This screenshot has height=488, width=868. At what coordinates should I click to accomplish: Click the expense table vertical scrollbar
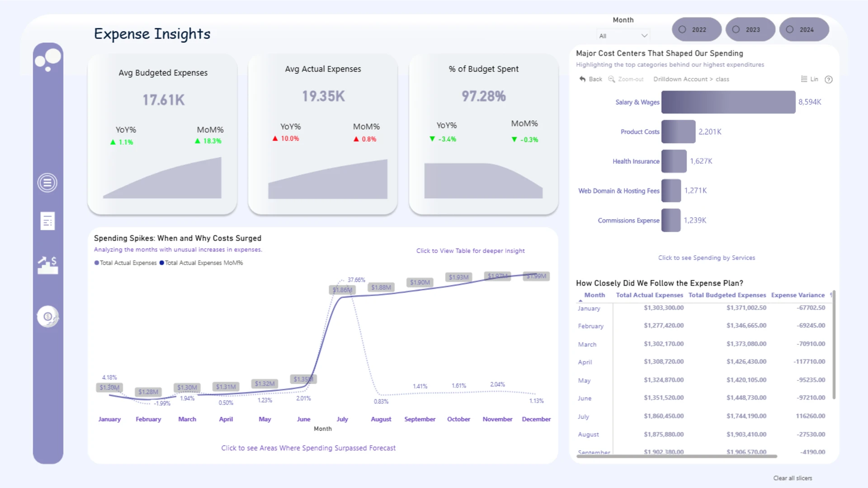click(x=834, y=345)
